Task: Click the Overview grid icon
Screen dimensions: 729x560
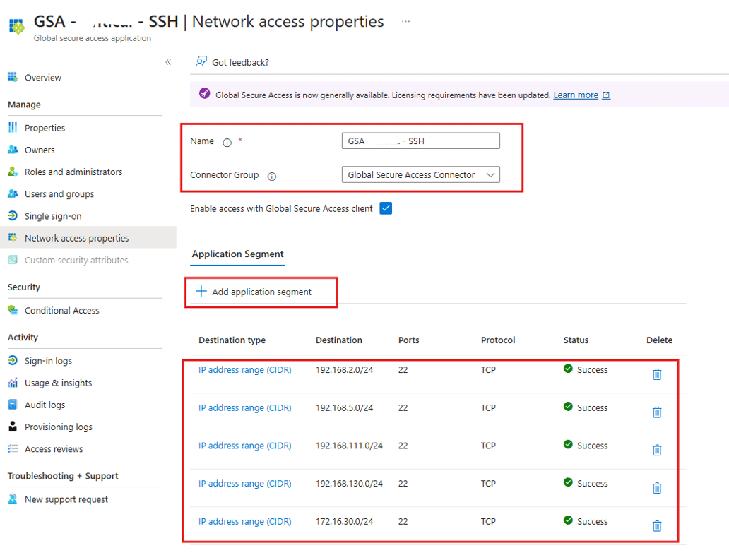Action: click(x=13, y=77)
